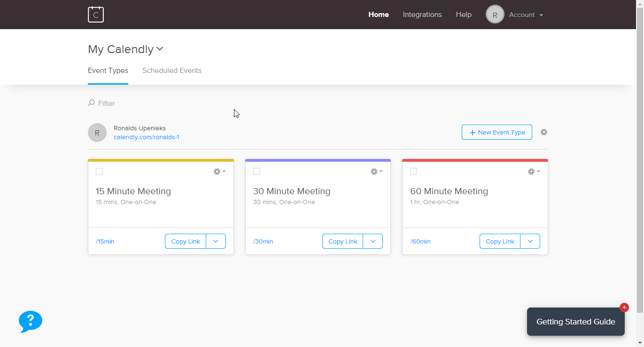Click the Filter magnifying glass icon
The image size is (644, 347).
point(90,103)
